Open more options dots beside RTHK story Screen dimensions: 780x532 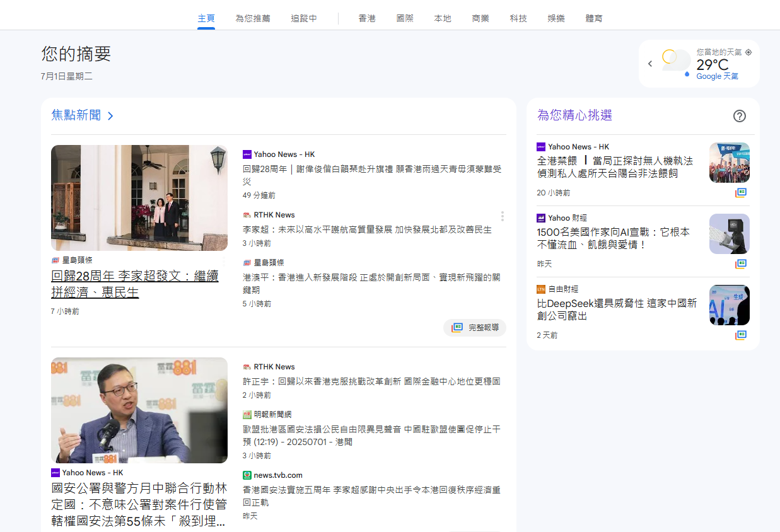[502, 216]
